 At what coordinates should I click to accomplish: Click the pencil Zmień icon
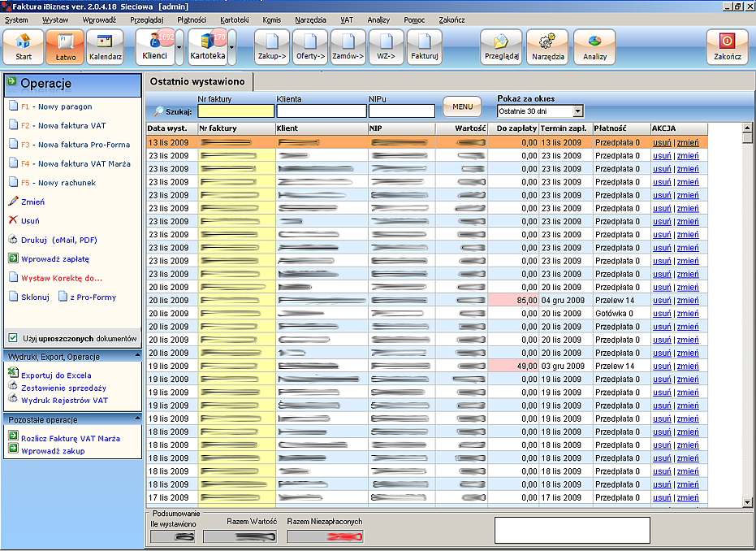click(13, 202)
